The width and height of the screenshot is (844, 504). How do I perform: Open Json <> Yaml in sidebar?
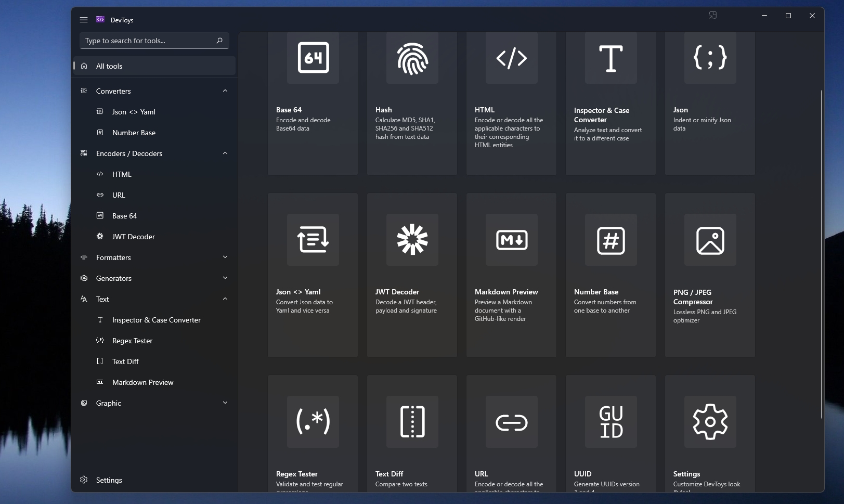[154, 112]
